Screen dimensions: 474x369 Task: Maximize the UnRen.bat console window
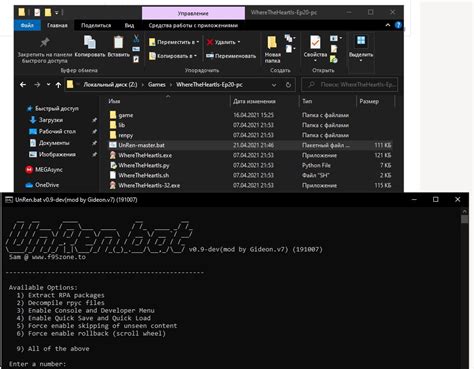point(435,199)
